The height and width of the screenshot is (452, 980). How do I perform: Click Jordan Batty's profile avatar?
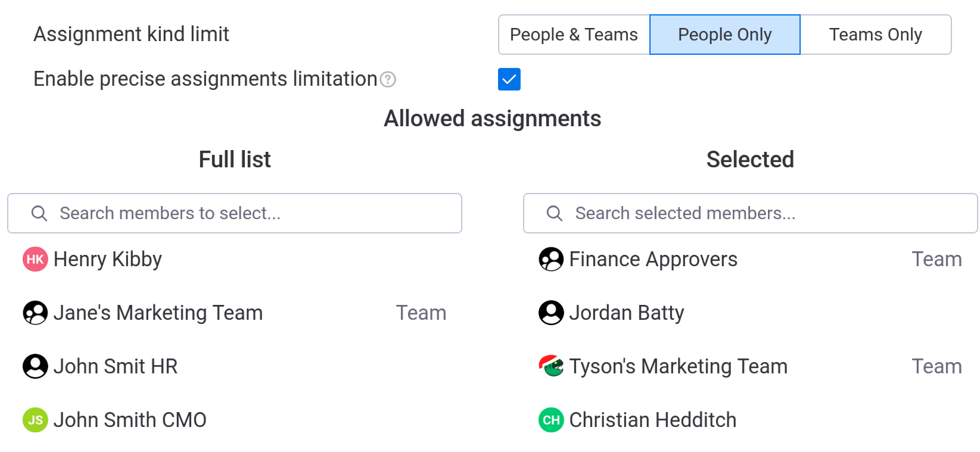click(551, 313)
